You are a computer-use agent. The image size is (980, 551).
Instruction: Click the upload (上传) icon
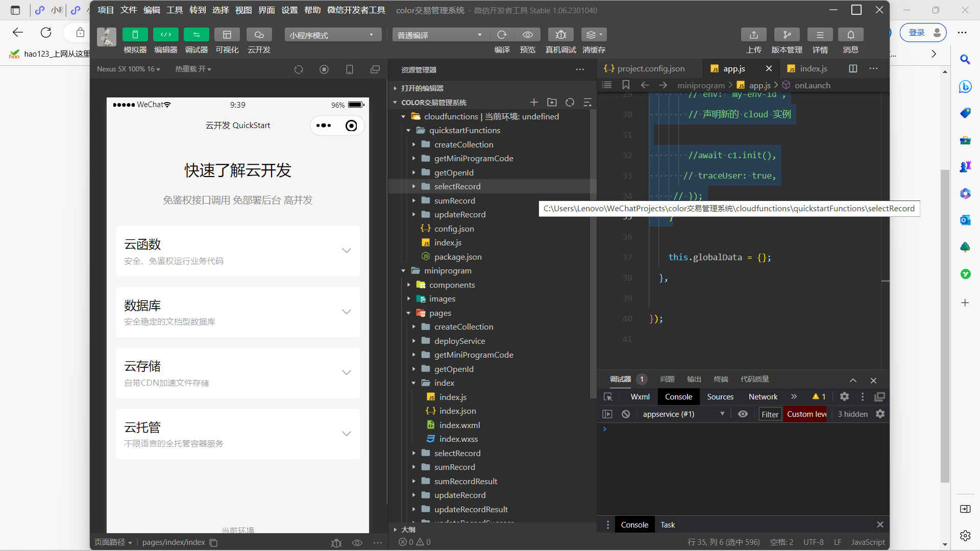[753, 35]
